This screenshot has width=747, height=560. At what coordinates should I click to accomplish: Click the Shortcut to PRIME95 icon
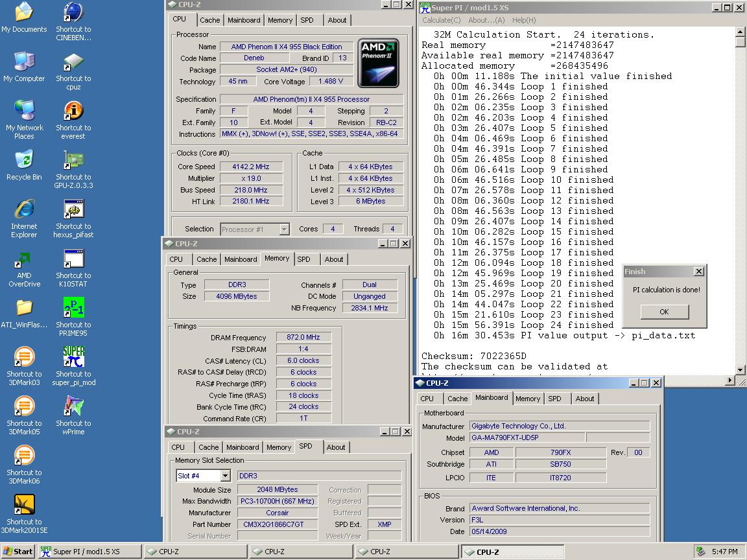[x=73, y=317]
